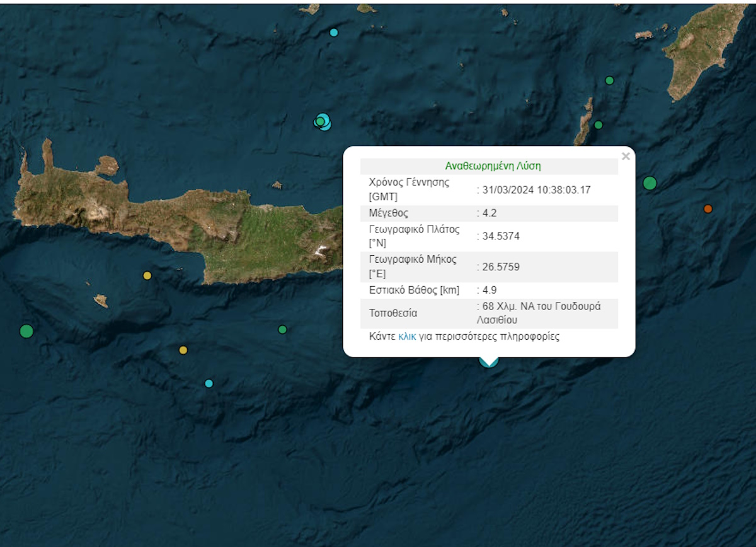Click the selected cyan marker under the popup tip
Image resolution: width=756 pixels, height=547 pixels.
pyautogui.click(x=489, y=361)
